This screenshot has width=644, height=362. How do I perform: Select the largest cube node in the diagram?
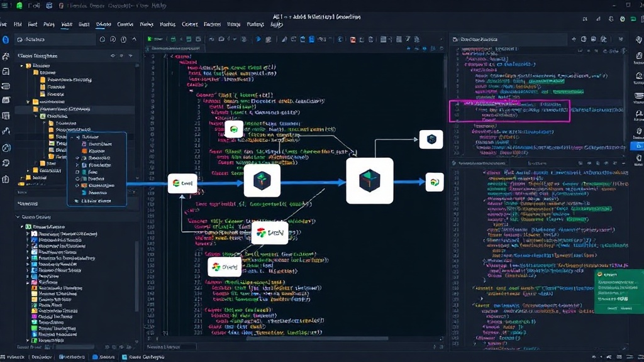370,180
